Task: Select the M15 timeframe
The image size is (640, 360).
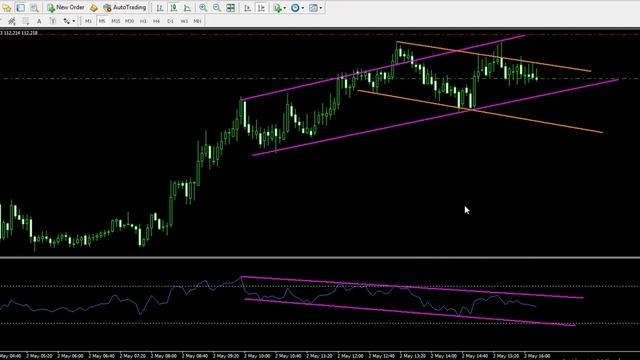Action: pos(116,21)
